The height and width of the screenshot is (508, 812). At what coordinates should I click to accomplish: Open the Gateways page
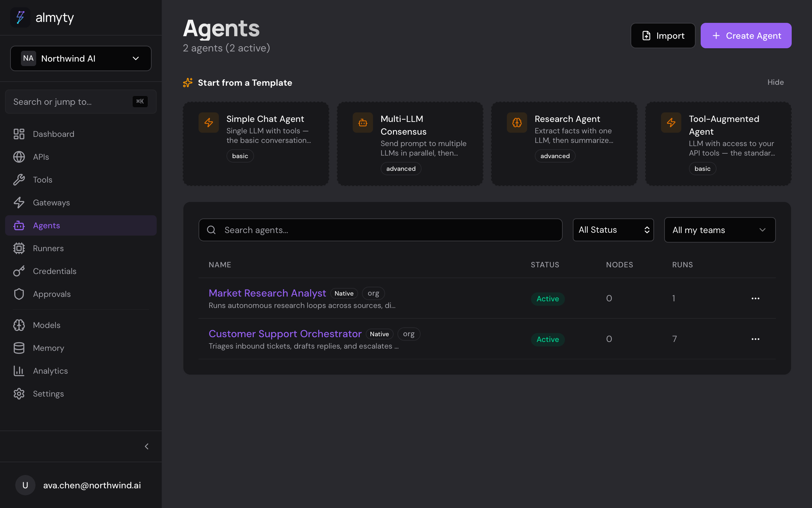[81, 203]
